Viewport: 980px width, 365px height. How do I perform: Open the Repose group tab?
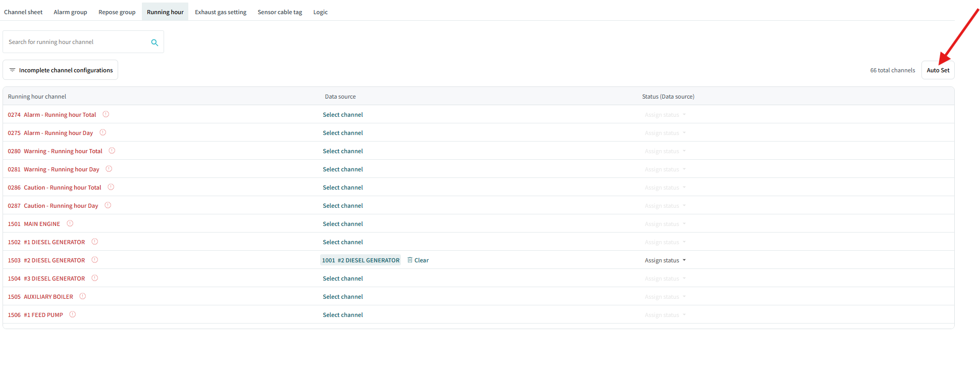(117, 12)
